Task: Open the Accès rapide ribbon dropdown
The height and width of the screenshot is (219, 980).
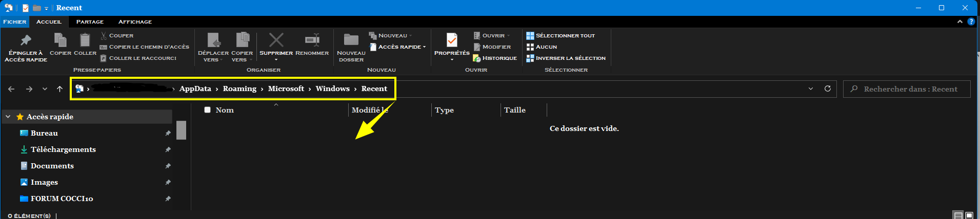Action: (397, 47)
